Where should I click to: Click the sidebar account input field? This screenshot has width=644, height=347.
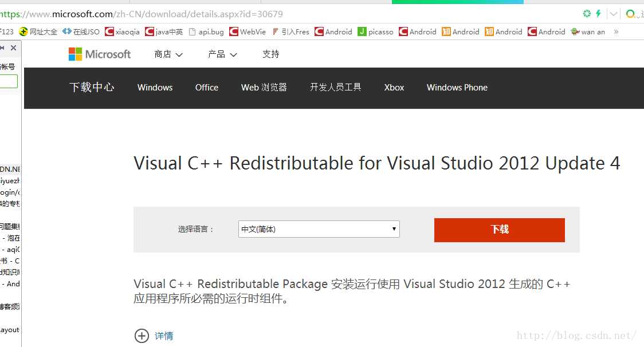coord(8,81)
